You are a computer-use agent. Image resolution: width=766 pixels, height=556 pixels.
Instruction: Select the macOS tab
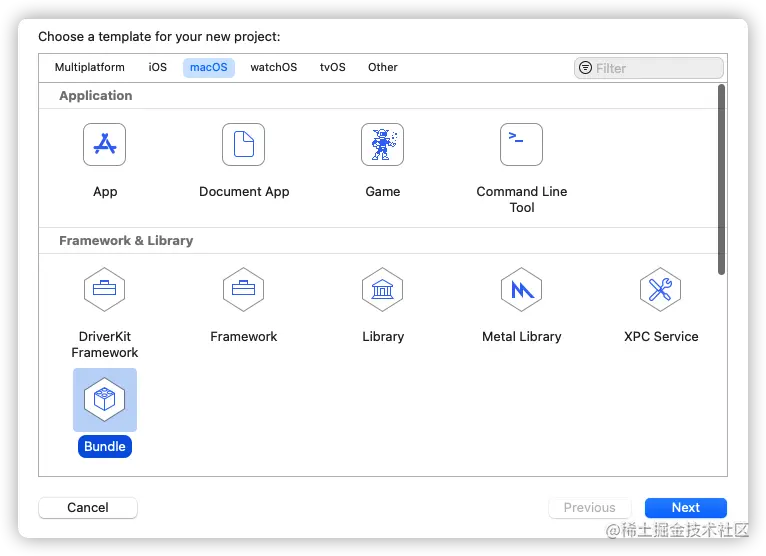[x=209, y=67]
